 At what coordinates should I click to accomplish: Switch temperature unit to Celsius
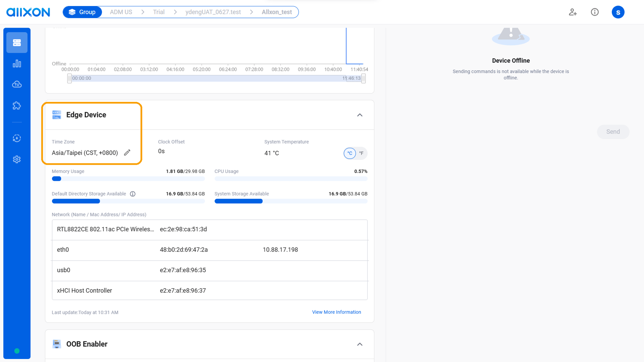point(350,153)
